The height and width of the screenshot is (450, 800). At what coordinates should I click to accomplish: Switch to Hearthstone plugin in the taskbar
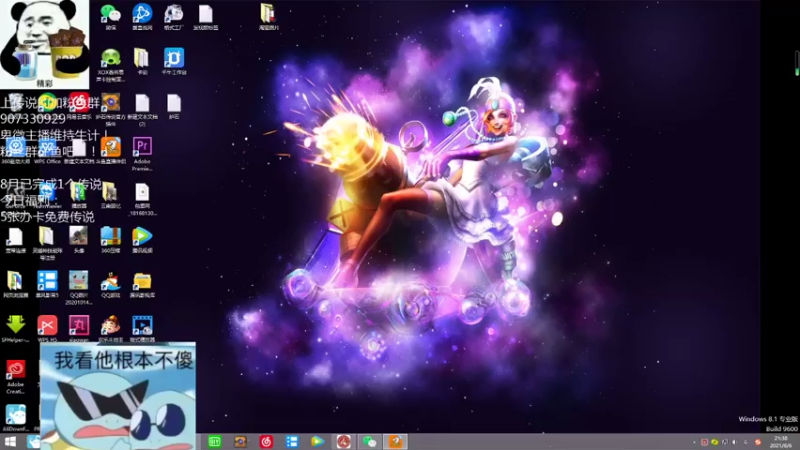240,442
